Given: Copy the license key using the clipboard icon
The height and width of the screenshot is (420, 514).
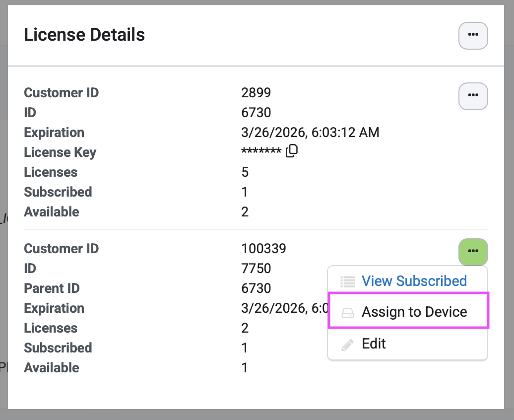Looking at the screenshot, I should pos(292,151).
